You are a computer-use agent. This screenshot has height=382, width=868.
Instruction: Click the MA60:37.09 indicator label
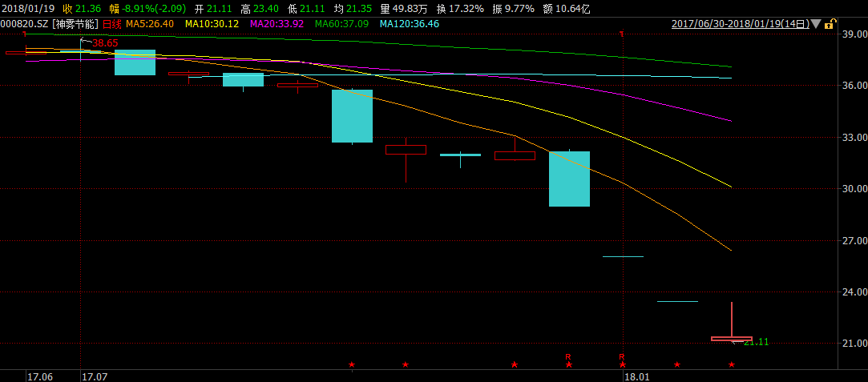point(341,24)
